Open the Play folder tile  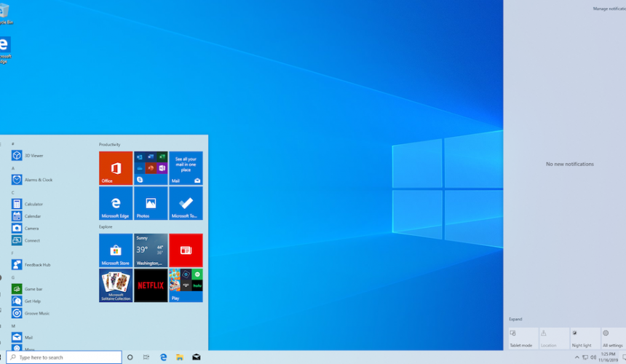click(x=186, y=285)
